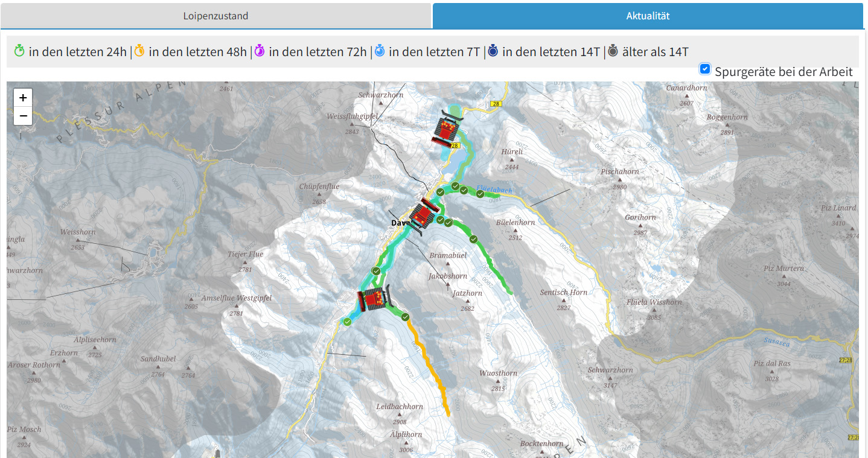This screenshot has height=458, width=868.
Task: Click light blue stopwatch icon for 7T
Action: click(380, 51)
